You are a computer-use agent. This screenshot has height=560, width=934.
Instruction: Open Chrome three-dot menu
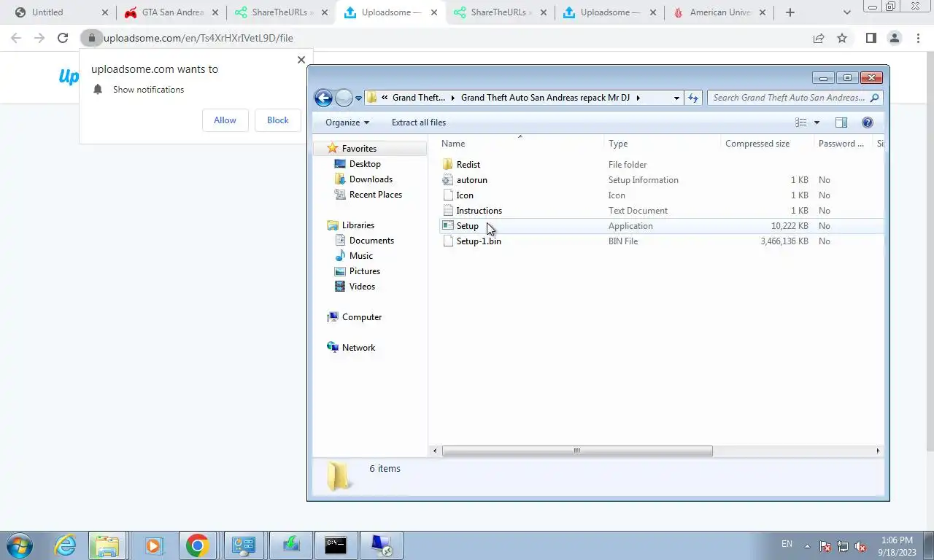(918, 38)
